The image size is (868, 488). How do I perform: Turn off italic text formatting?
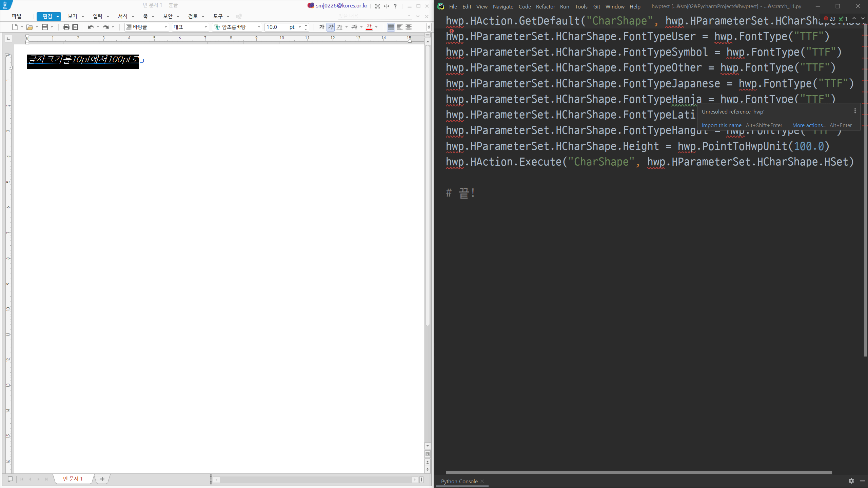(x=331, y=27)
